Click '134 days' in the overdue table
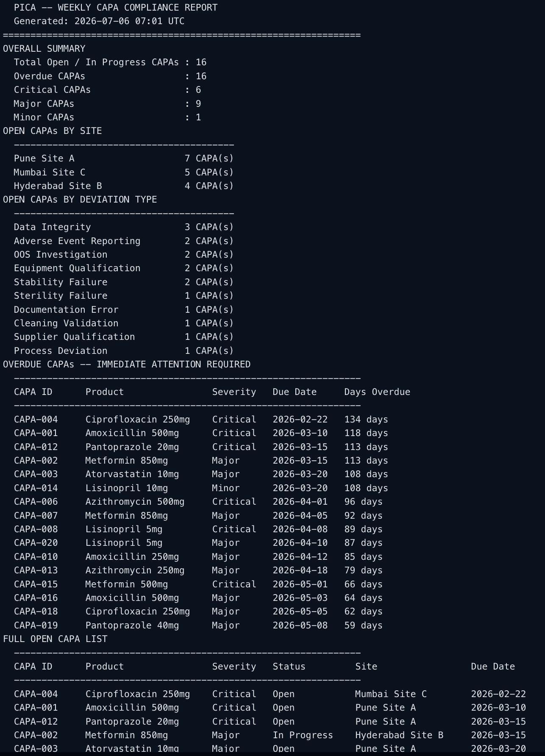Image resolution: width=545 pixels, height=756 pixels. coord(366,420)
